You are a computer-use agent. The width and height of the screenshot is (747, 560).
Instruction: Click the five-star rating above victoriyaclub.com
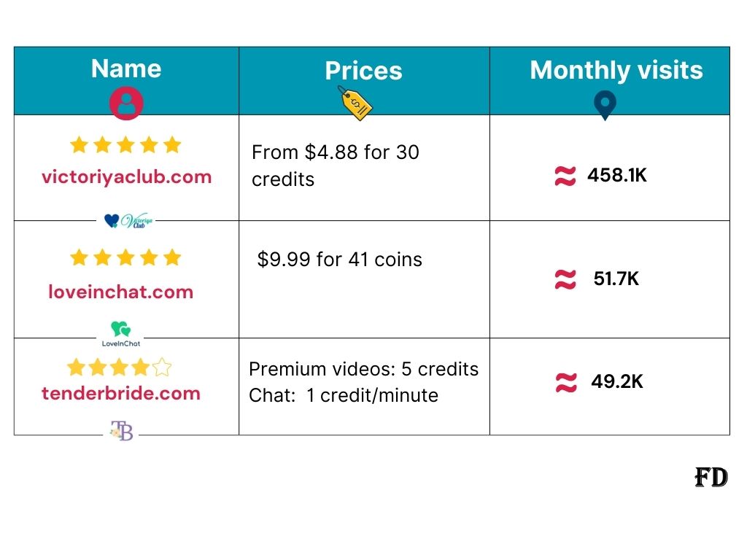coord(125,145)
